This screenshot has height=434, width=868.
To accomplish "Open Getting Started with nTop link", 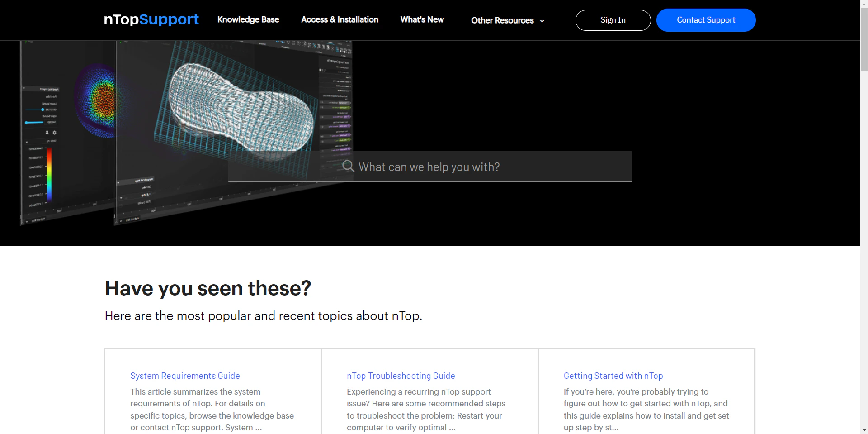I will click(613, 376).
